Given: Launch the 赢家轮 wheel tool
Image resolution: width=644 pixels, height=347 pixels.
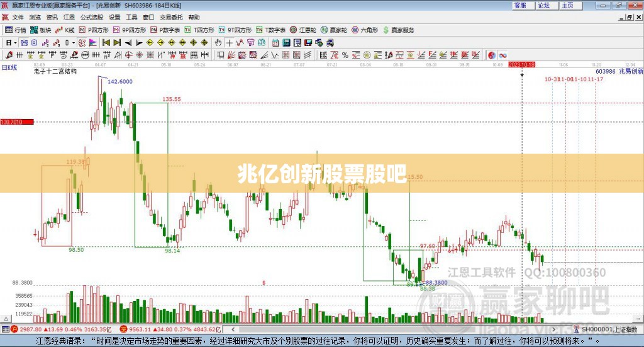Looking at the screenshot, I should pyautogui.click(x=334, y=30).
